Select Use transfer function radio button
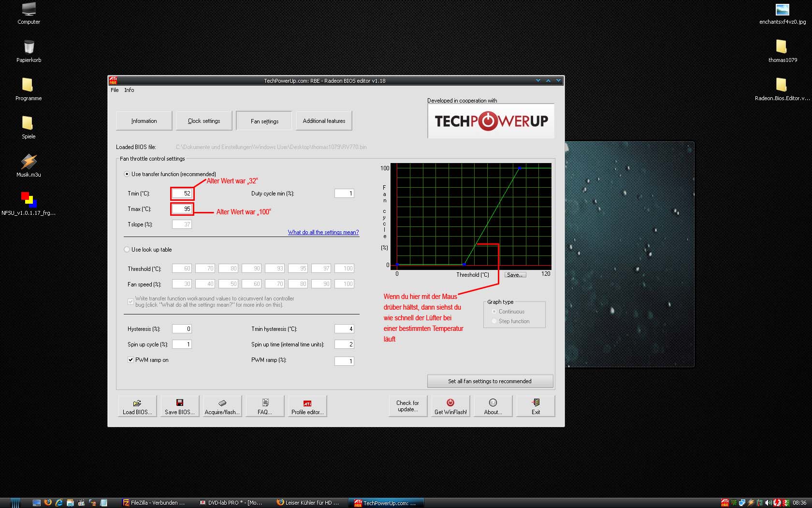The width and height of the screenshot is (812, 508). (127, 174)
